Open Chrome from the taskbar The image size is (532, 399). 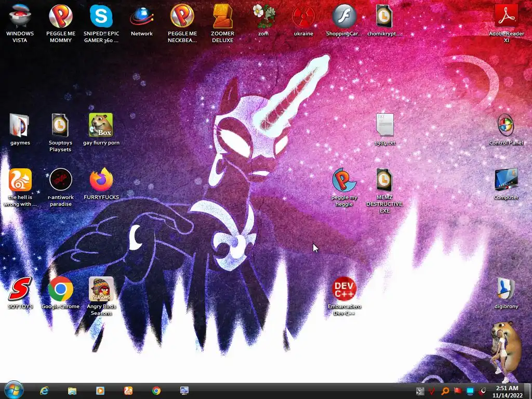coord(156,391)
